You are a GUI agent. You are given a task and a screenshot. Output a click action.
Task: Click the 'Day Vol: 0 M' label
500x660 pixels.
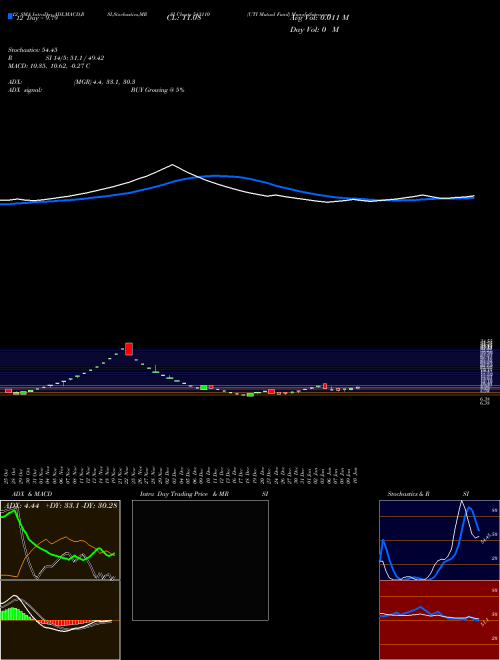point(314,30)
